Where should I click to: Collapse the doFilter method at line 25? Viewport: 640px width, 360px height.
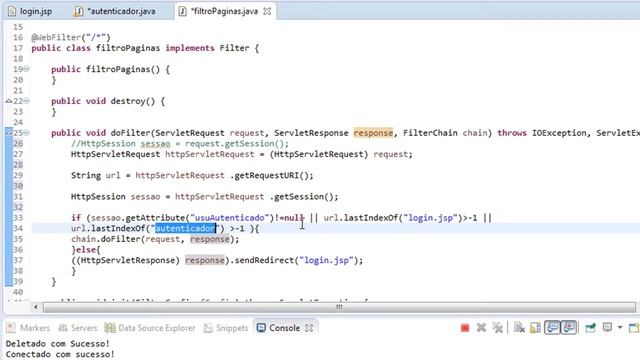27,133
